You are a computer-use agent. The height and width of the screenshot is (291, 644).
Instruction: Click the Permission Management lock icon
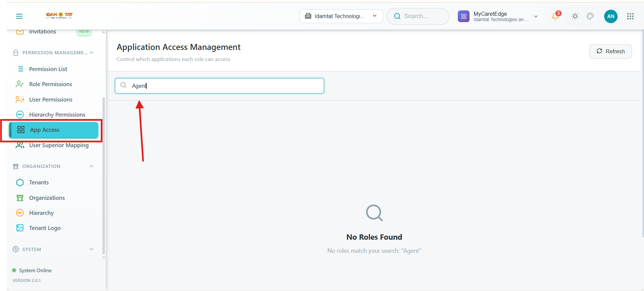pyautogui.click(x=16, y=53)
